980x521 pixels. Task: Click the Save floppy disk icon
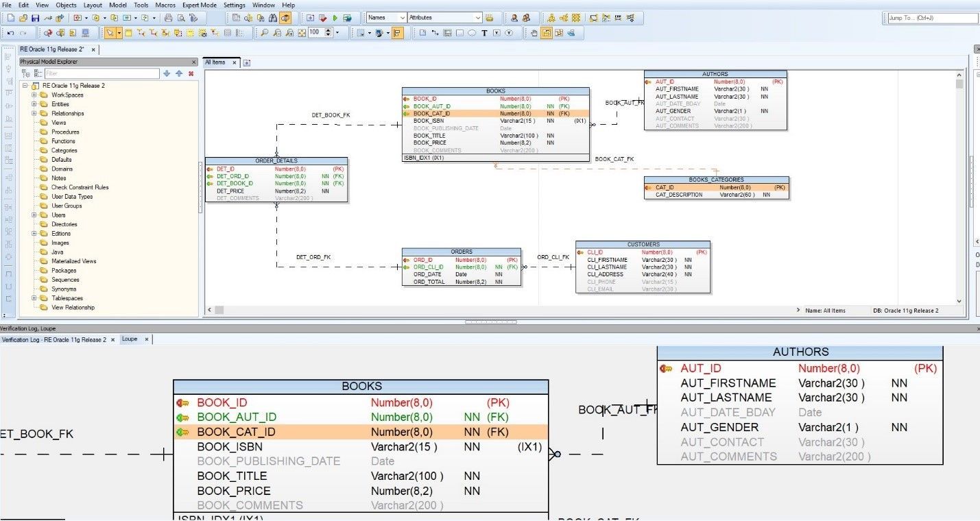(35, 18)
